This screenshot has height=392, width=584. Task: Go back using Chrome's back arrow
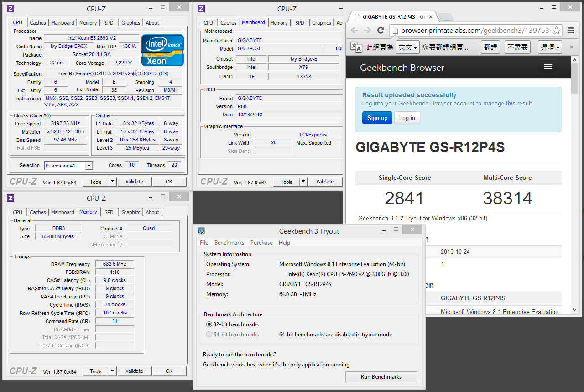click(355, 31)
